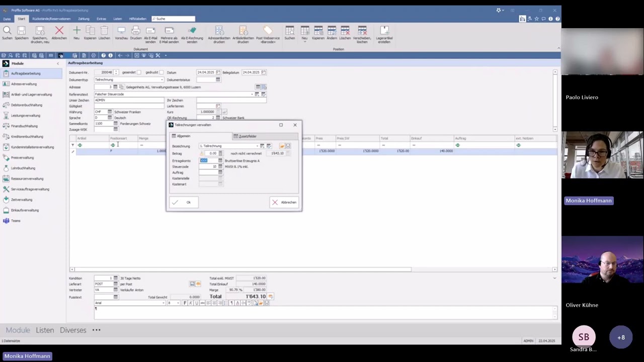
Task: Click the ribbon Suche search field
Action: click(x=173, y=19)
